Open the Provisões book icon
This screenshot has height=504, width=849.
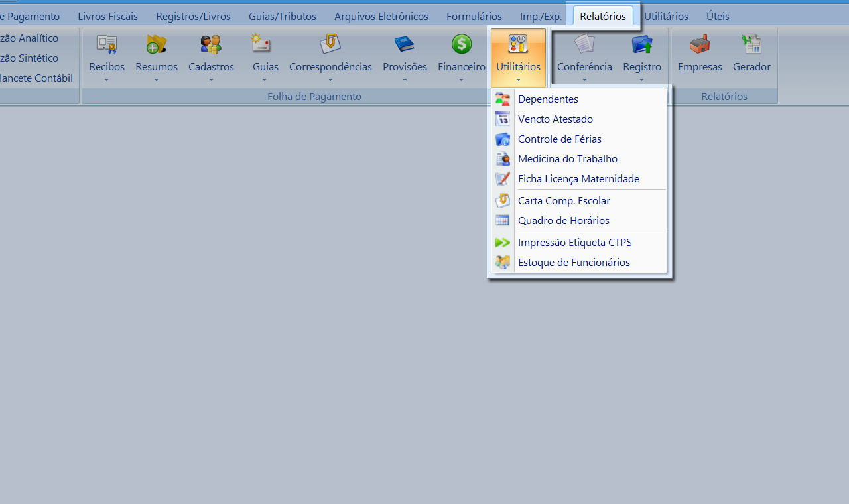[x=405, y=45]
